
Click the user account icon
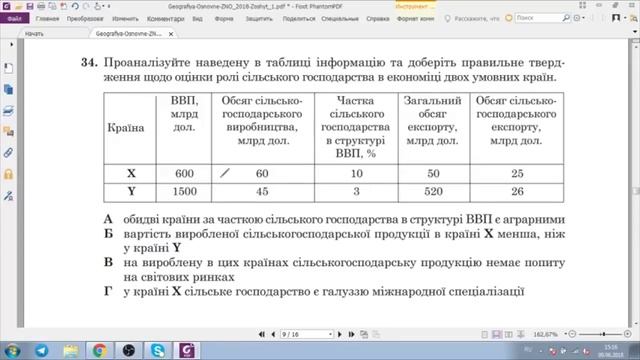pos(616,18)
